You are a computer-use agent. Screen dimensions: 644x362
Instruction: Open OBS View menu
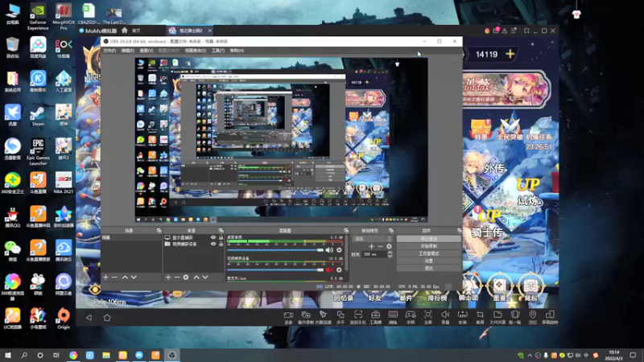[147, 51]
